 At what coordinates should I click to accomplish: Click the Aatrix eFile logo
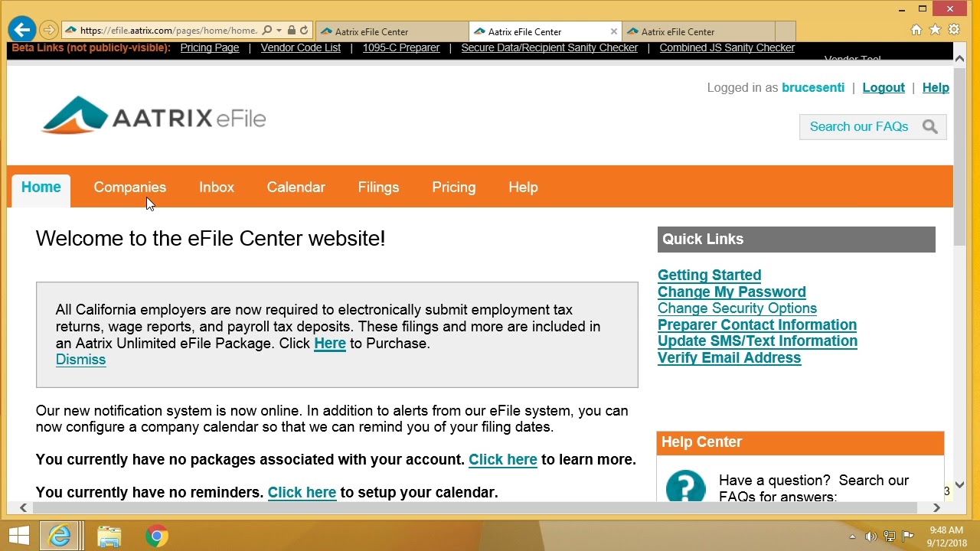[x=153, y=116]
